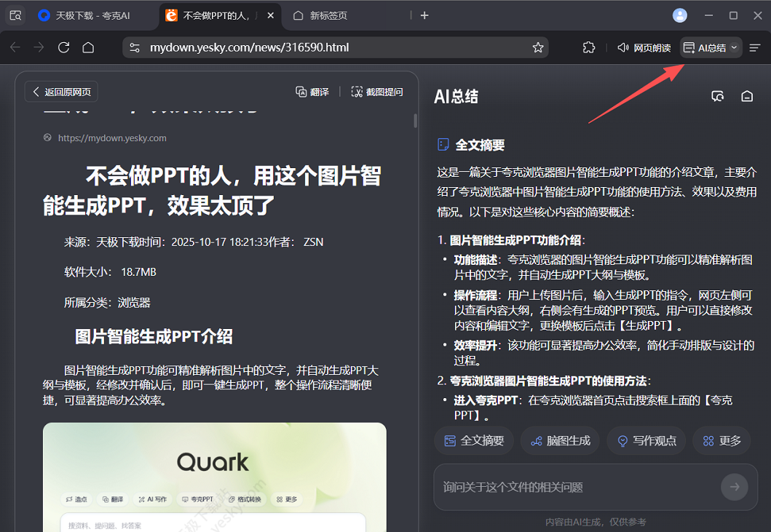Open the extensions puzzle icon
This screenshot has height=532, width=771.
click(588, 48)
